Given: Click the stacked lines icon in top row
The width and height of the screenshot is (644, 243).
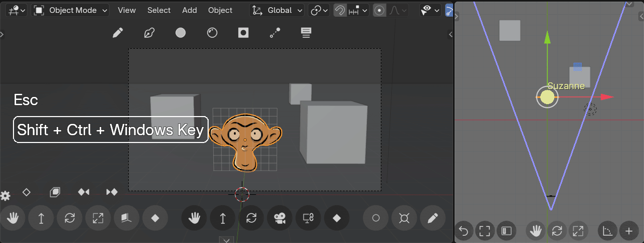Looking at the screenshot, I should (x=306, y=33).
